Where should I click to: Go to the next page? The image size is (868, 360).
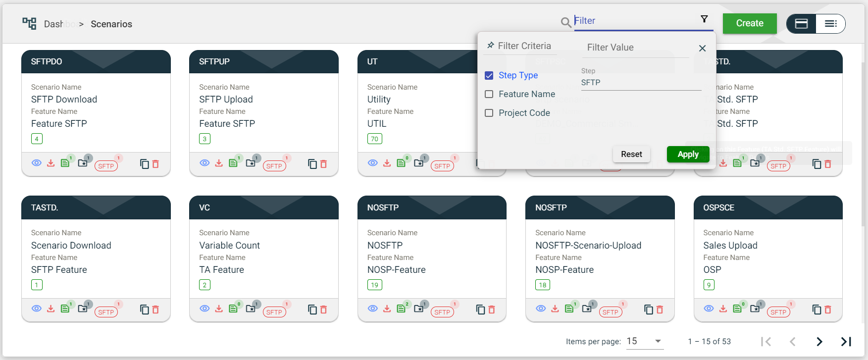(x=819, y=342)
